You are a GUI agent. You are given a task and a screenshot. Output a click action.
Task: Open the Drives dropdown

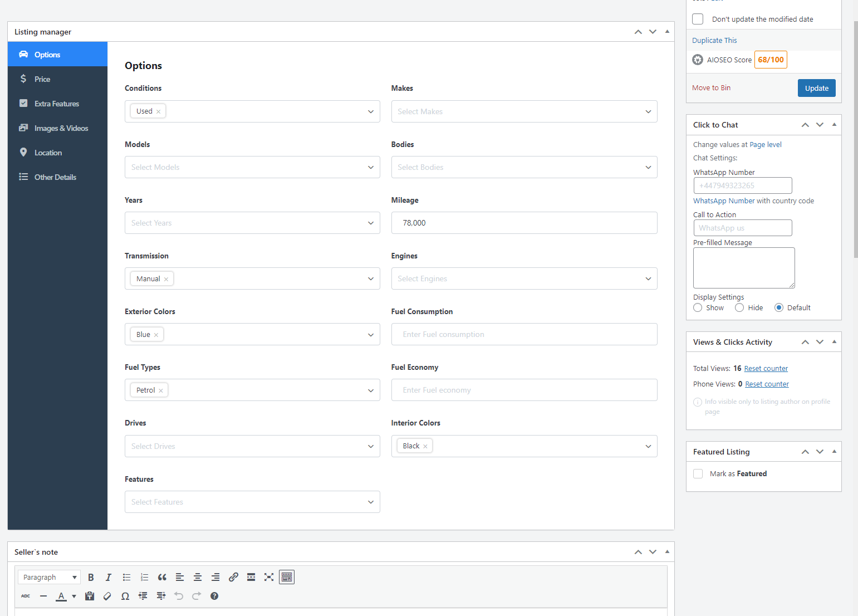252,446
